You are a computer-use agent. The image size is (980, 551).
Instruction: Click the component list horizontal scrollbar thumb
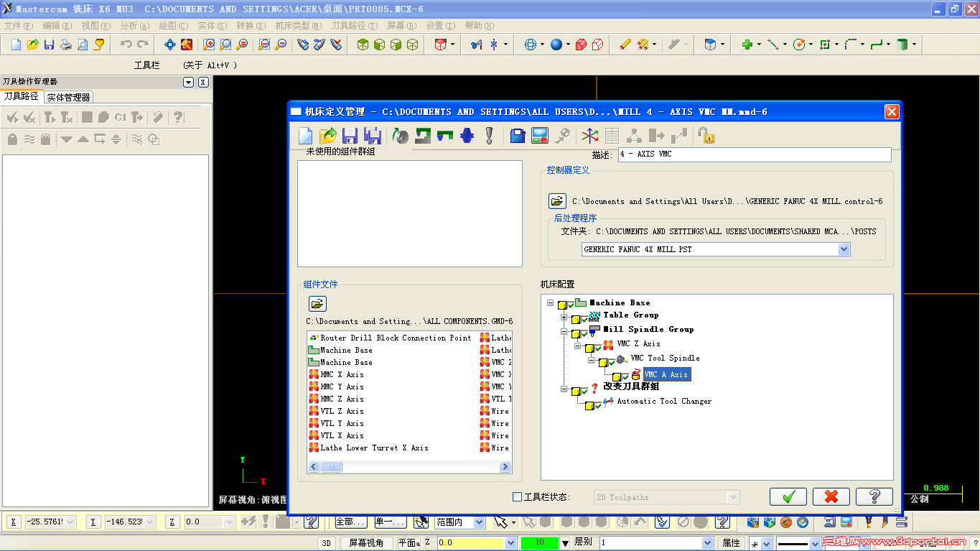[x=330, y=467]
